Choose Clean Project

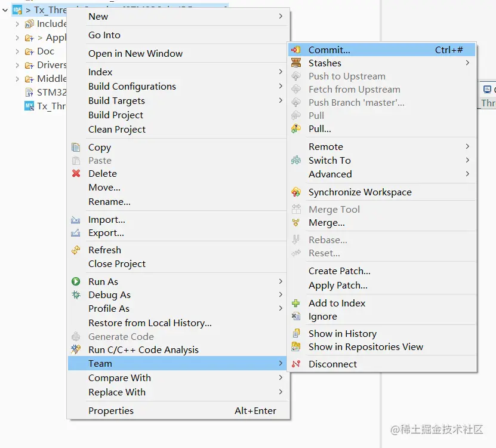115,130
